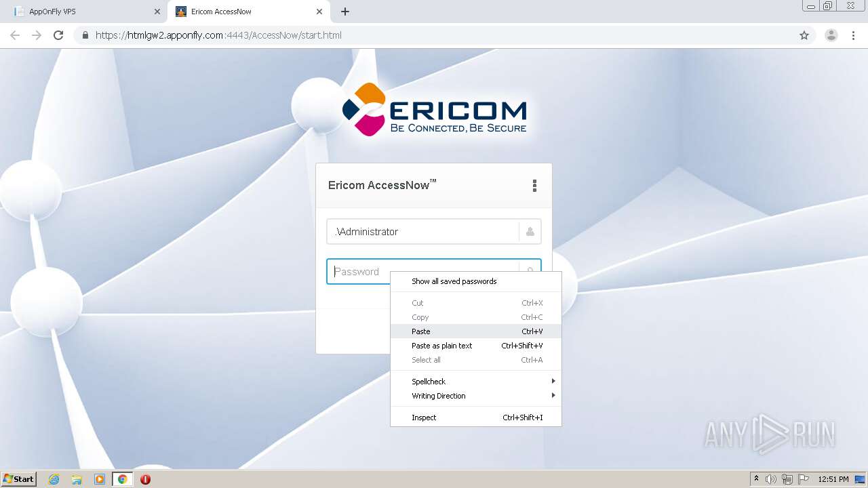Click the Ericom logo
Image resolution: width=868 pixels, height=488 pixels.
435,110
